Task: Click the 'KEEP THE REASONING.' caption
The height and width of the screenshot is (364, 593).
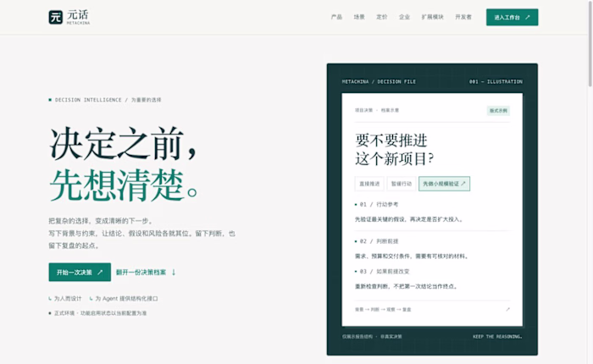Action: coord(497,336)
